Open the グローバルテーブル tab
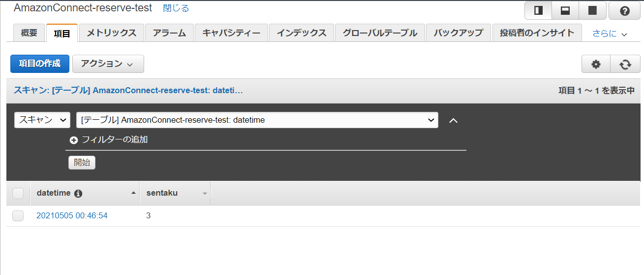The height and width of the screenshot is (275, 644). point(380,33)
